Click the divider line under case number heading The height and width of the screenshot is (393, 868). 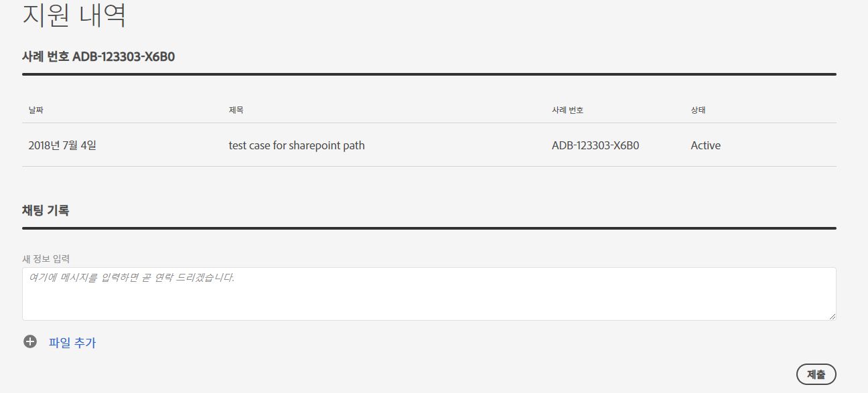(x=429, y=74)
